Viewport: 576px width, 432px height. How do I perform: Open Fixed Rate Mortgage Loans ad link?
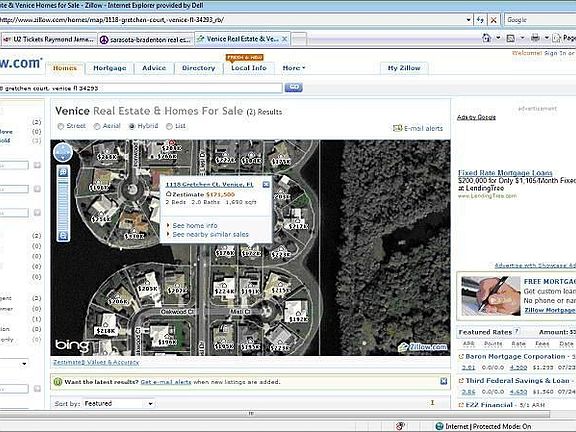[x=505, y=173]
